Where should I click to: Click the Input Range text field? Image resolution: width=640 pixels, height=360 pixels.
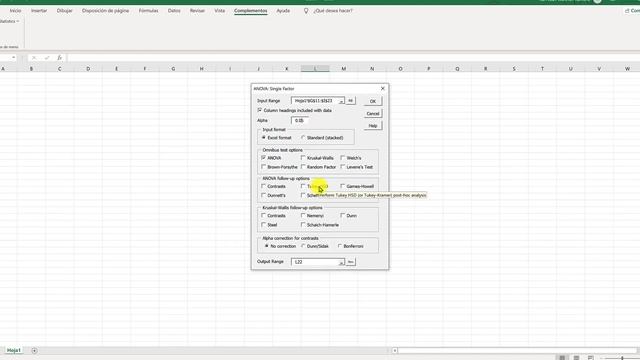(x=315, y=100)
